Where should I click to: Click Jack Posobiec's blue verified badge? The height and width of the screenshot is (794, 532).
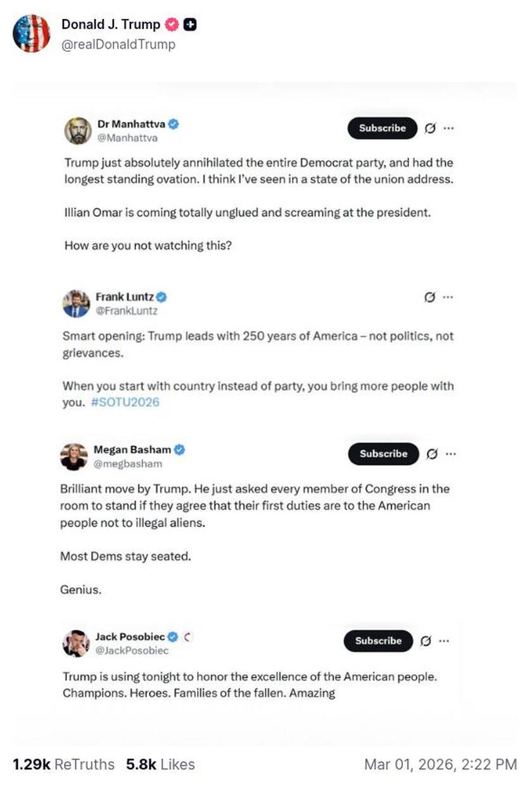(173, 636)
